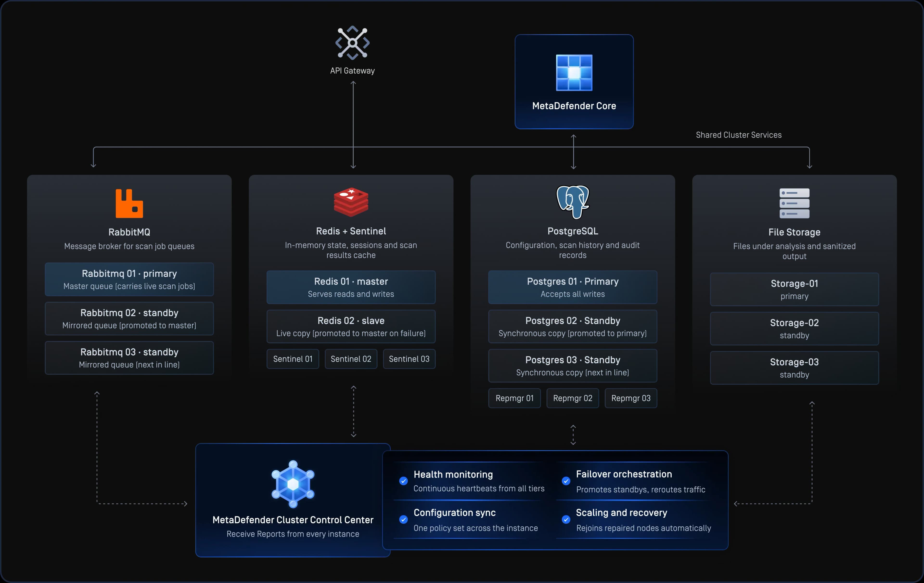Click the Repmgr 01 box
Viewport: 924px width, 583px height.
click(514, 398)
